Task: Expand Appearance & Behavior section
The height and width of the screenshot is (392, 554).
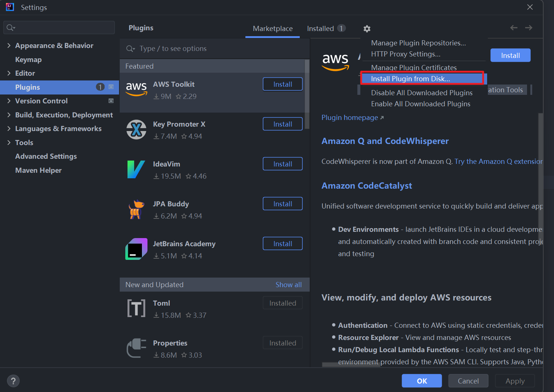Action: click(x=9, y=45)
